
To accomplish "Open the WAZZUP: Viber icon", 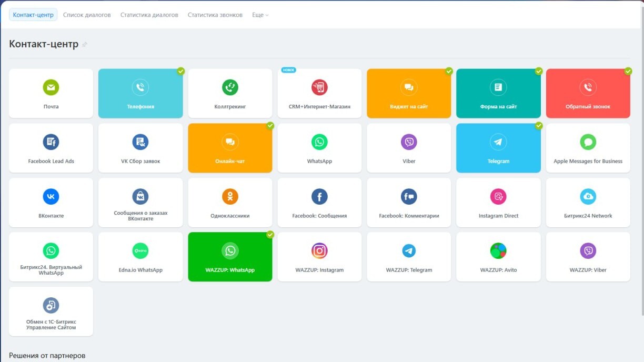I will click(x=588, y=251).
